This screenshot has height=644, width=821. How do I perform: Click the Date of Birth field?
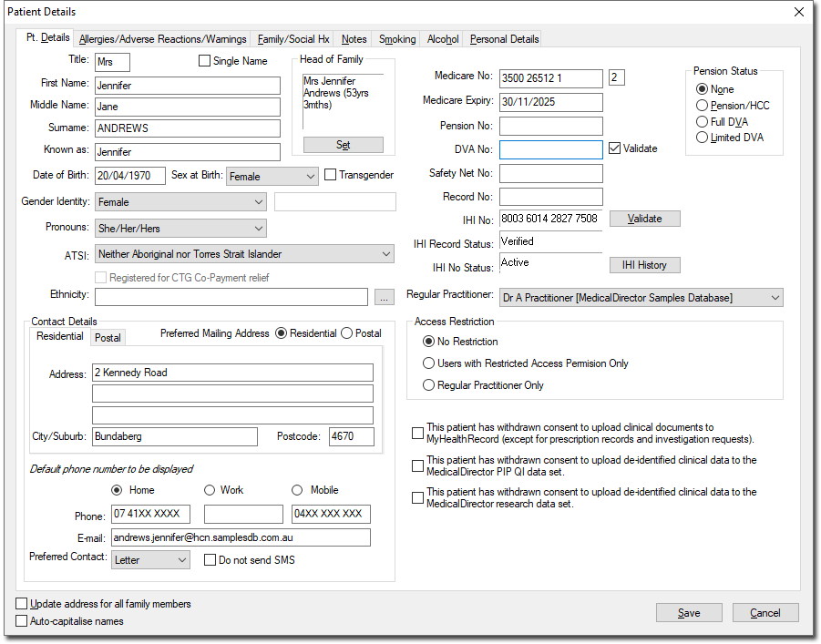[x=130, y=176]
